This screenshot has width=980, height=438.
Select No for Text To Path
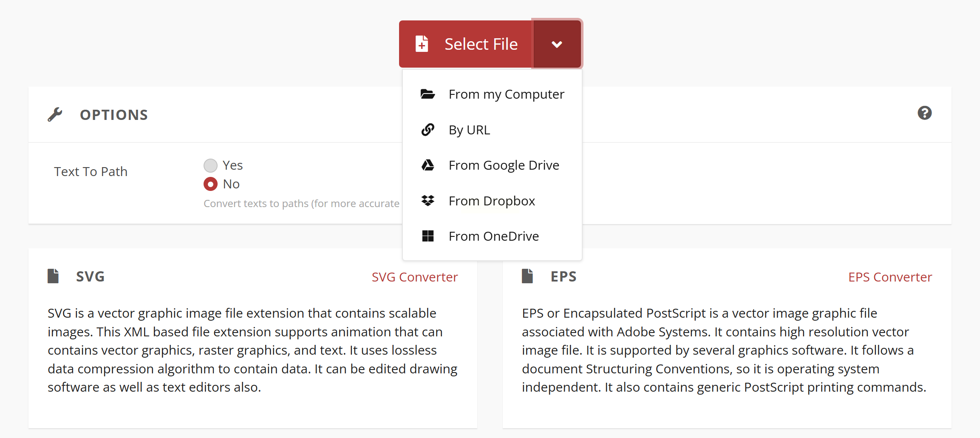point(210,184)
